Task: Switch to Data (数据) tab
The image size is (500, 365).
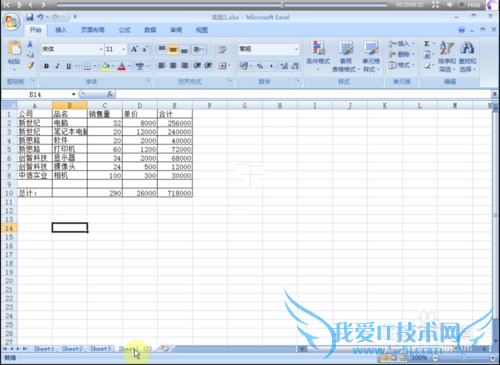Action: pos(150,30)
